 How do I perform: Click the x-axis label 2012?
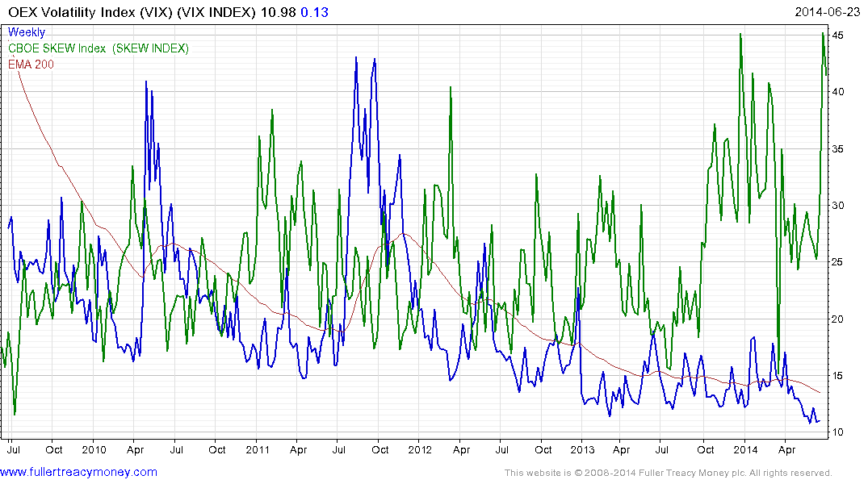(x=420, y=449)
